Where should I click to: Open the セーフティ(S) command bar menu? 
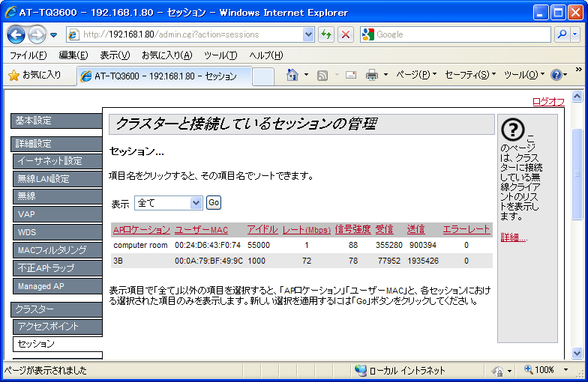point(470,75)
